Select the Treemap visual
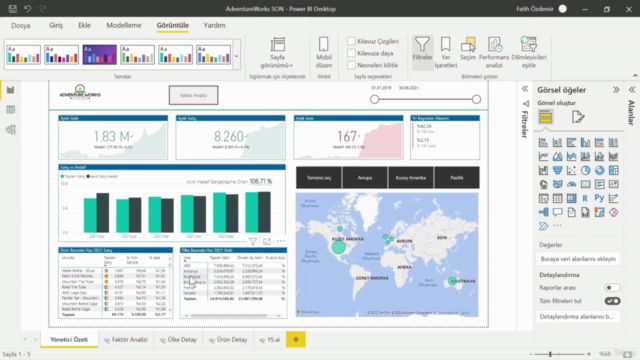The image size is (640, 360). click(613, 170)
